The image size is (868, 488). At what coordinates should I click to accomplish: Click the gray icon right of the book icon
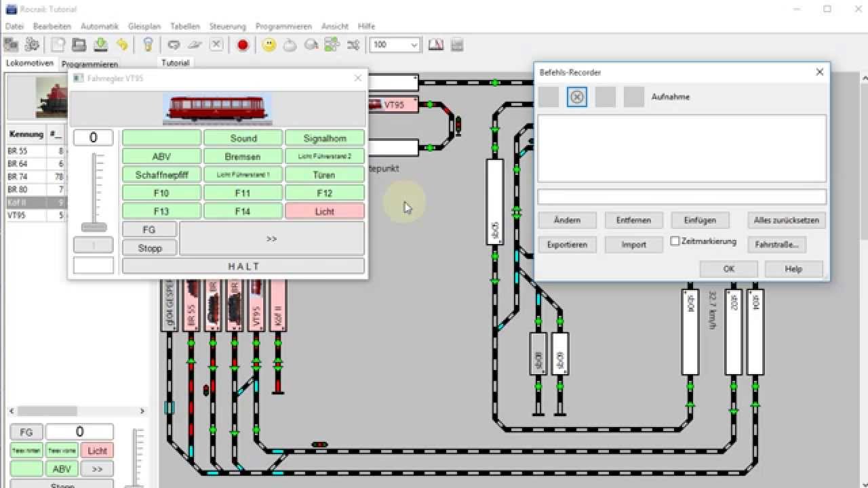pyautogui.click(x=456, y=45)
